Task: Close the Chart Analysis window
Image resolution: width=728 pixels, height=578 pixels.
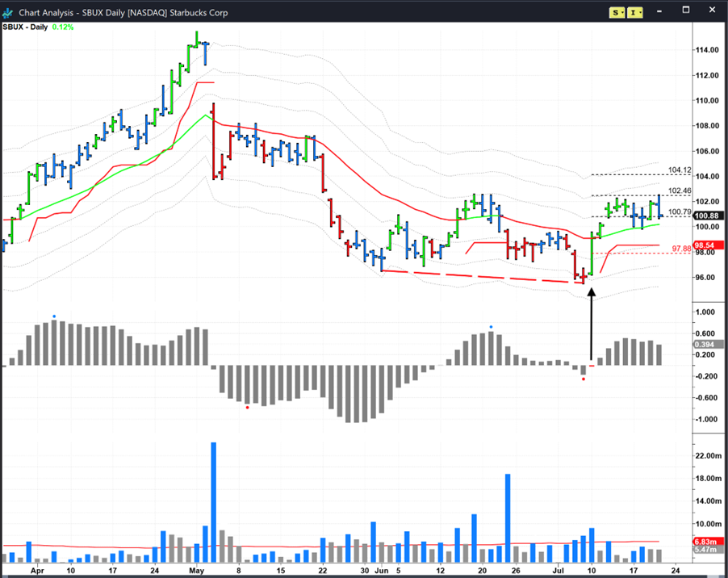Action: (x=711, y=12)
